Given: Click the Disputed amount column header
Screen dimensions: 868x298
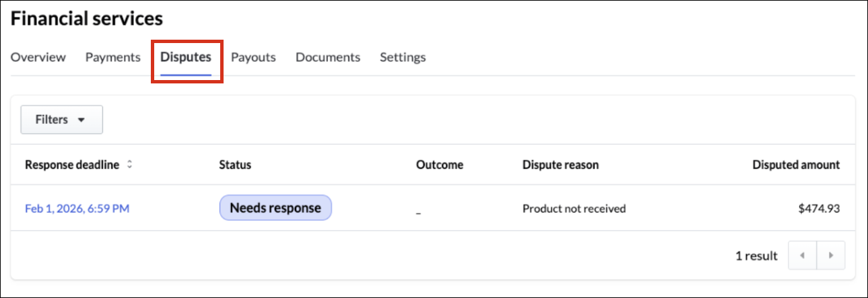Looking at the screenshot, I should [x=796, y=165].
